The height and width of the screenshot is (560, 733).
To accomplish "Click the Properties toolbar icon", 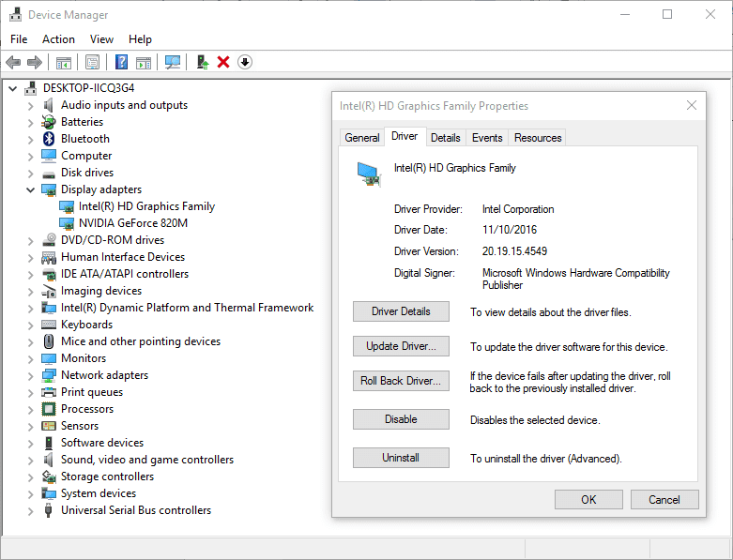I will [92, 62].
